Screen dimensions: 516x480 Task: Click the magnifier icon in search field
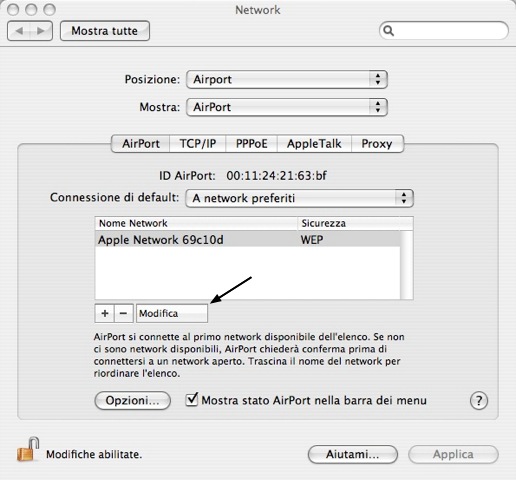[x=389, y=31]
